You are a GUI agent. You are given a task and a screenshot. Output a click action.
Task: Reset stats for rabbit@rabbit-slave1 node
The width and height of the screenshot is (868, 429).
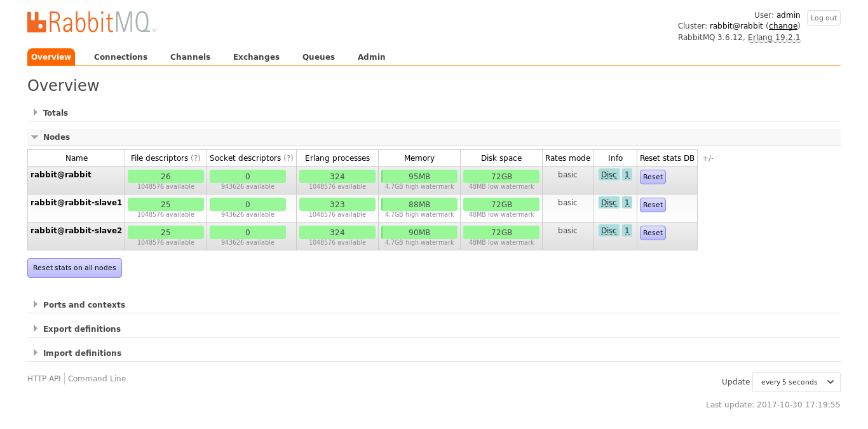click(x=653, y=205)
